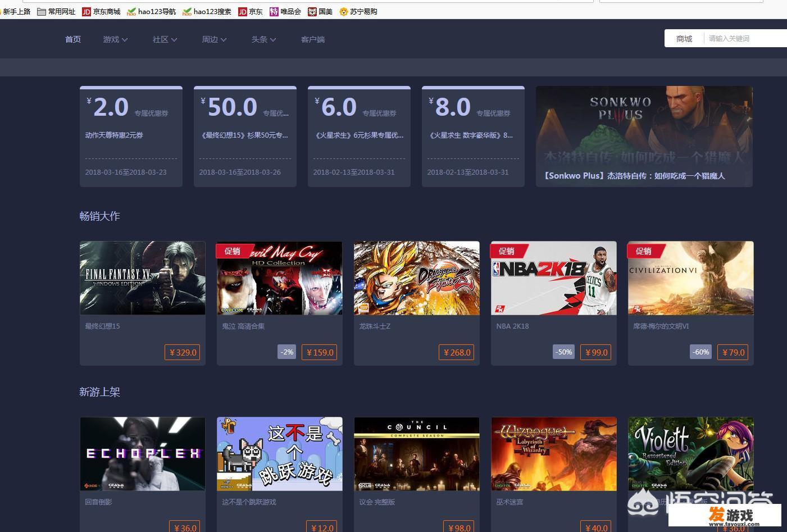Open the hao123导航 bookmark
787x532 pixels.
tap(151, 11)
